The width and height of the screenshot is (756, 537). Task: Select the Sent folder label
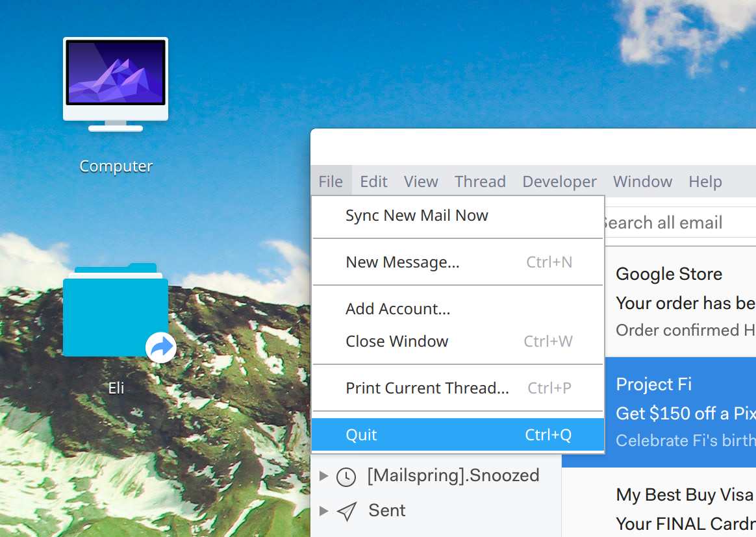click(x=387, y=510)
